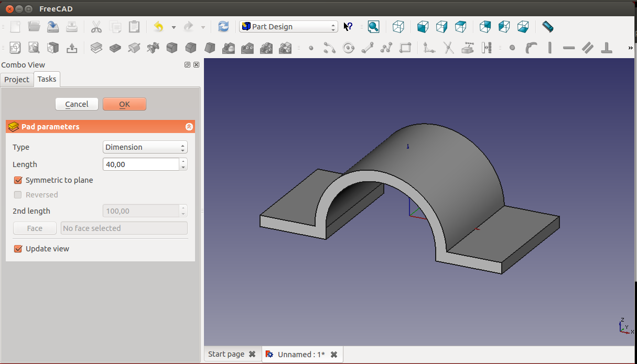Switch to the Project tab
Image resolution: width=637 pixels, height=364 pixels.
[x=17, y=80]
